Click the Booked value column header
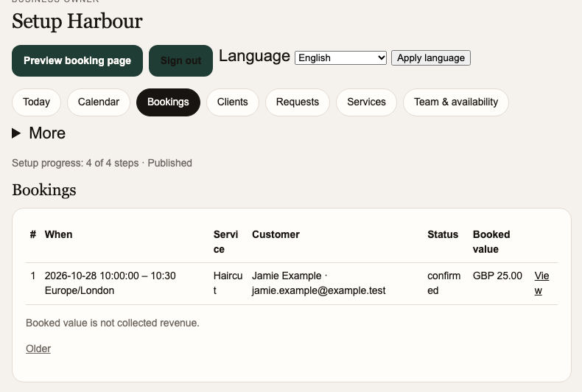 [x=491, y=242]
